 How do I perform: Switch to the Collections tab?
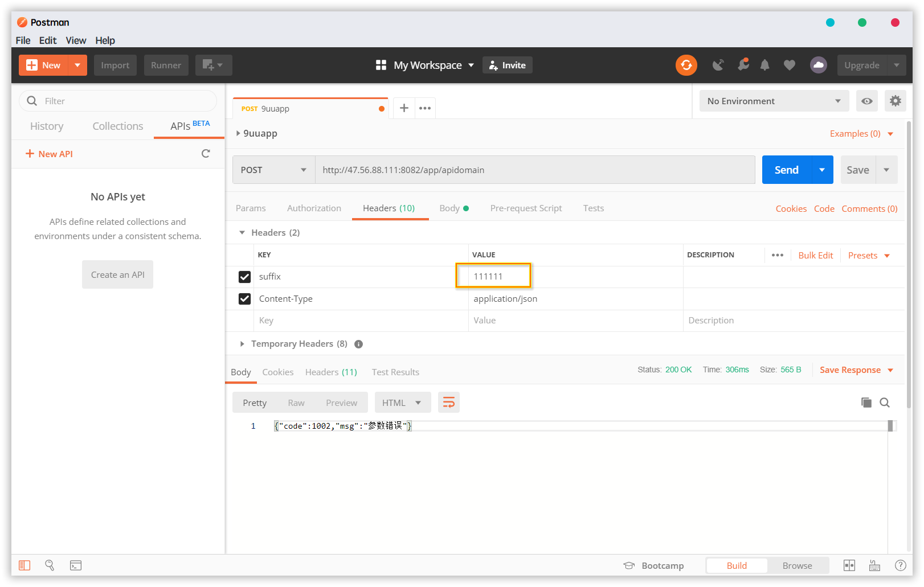(x=118, y=126)
